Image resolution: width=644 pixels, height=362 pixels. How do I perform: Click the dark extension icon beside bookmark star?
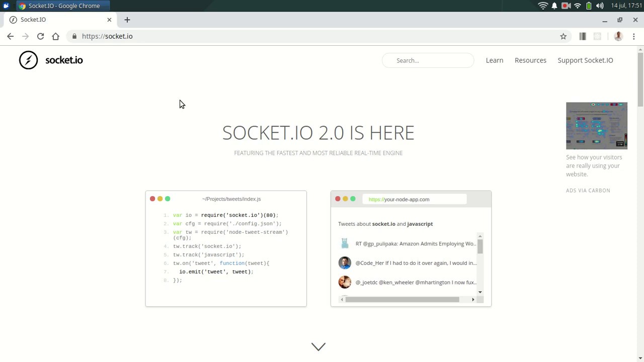[x=583, y=36]
